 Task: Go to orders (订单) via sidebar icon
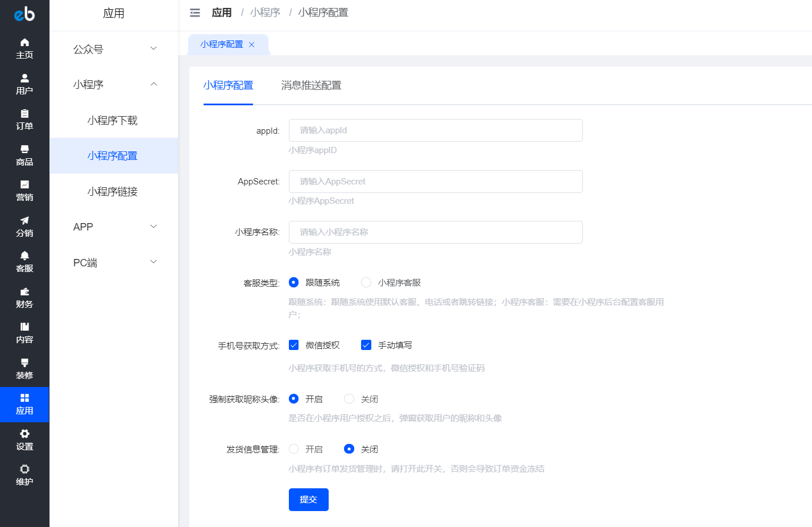point(24,114)
